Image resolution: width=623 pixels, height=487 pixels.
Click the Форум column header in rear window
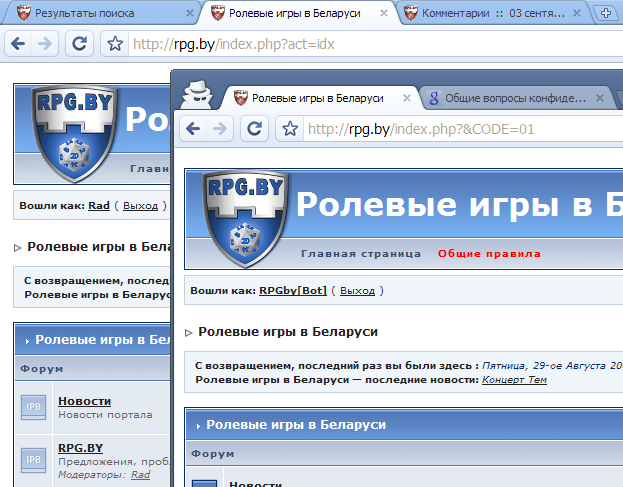pos(42,369)
